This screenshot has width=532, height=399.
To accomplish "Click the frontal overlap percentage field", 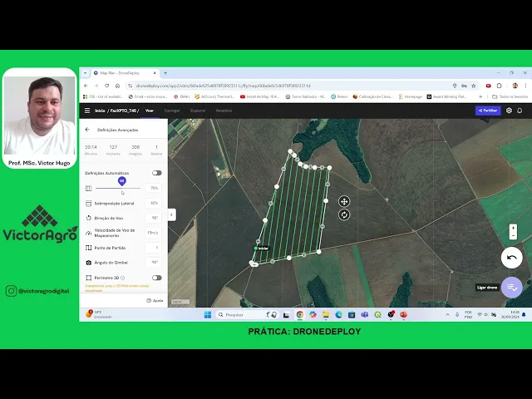I will (153, 188).
